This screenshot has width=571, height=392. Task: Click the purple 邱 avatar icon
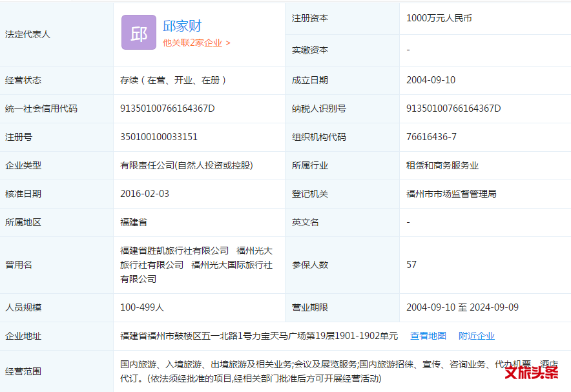tap(139, 32)
